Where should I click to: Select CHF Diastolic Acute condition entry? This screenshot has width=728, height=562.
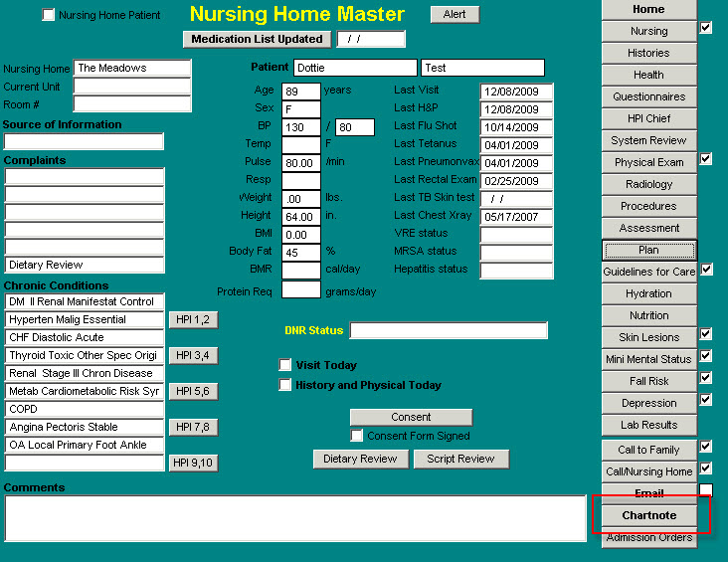pos(84,337)
